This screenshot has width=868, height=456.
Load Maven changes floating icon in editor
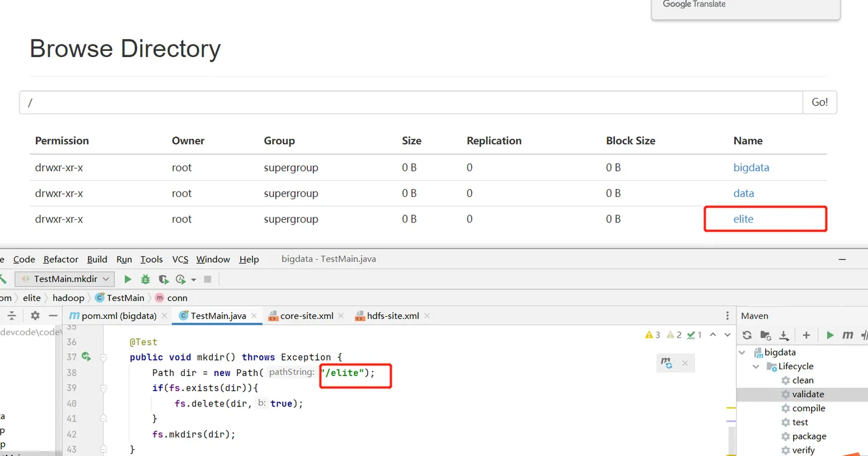(666, 363)
